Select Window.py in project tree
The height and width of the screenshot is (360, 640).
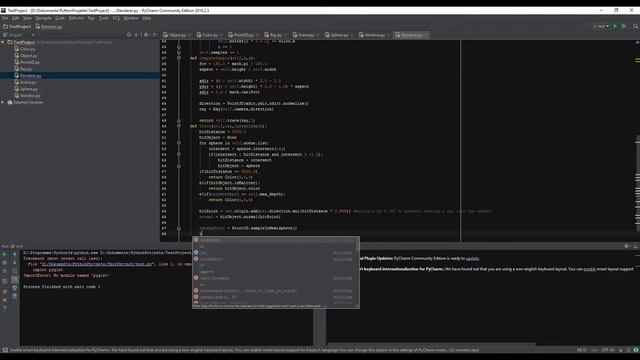27,96
